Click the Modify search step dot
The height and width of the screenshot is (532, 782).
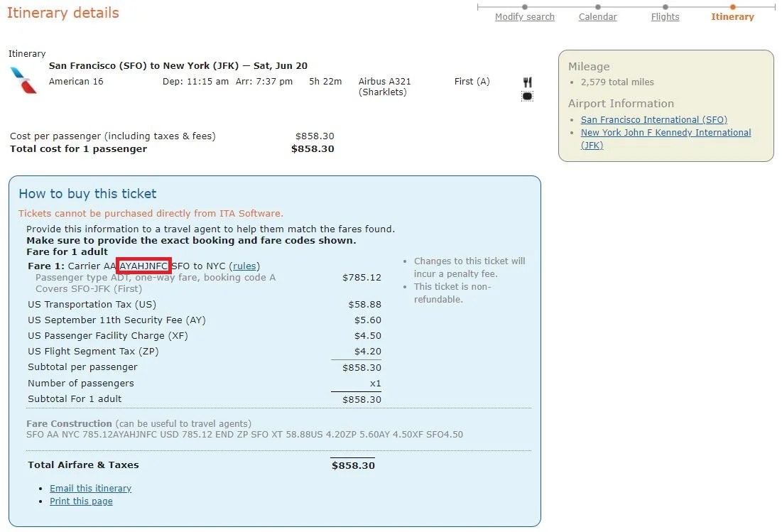tap(525, 7)
